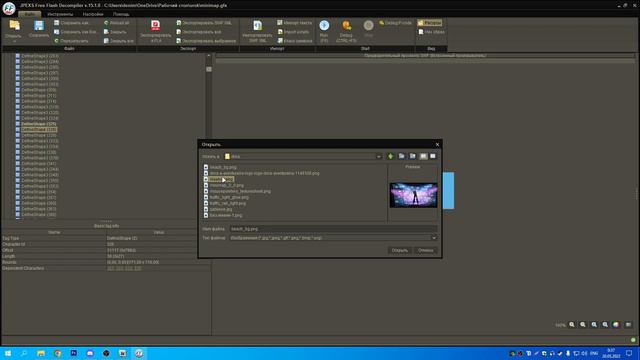The width and height of the screenshot is (640, 360).
Task: Open Photoshop from the taskbar
Action: pos(73,353)
